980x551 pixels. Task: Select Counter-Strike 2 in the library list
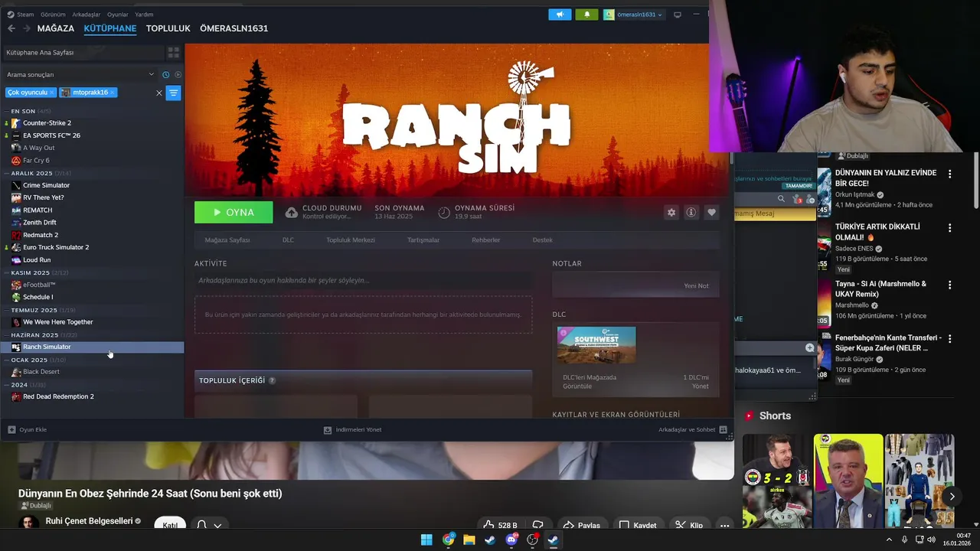point(47,123)
